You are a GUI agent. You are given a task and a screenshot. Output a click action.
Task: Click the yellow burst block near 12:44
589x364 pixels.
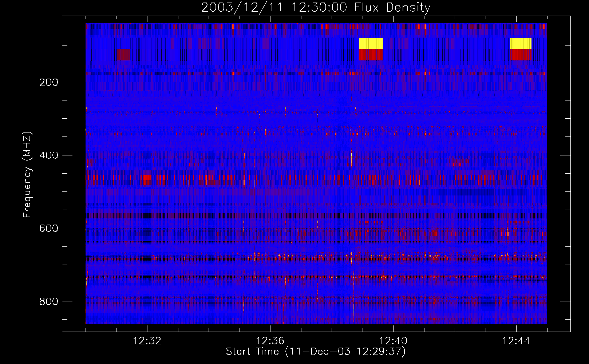tap(521, 43)
